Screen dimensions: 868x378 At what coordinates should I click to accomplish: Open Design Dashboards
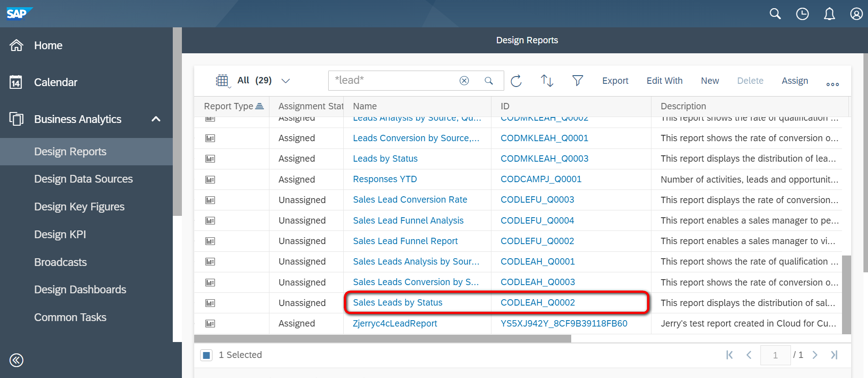pyautogui.click(x=80, y=289)
